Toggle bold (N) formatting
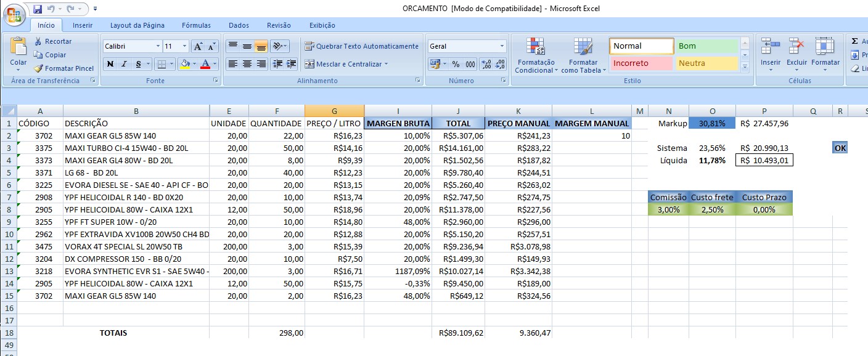Image resolution: width=868 pixels, height=356 pixels. coord(110,64)
